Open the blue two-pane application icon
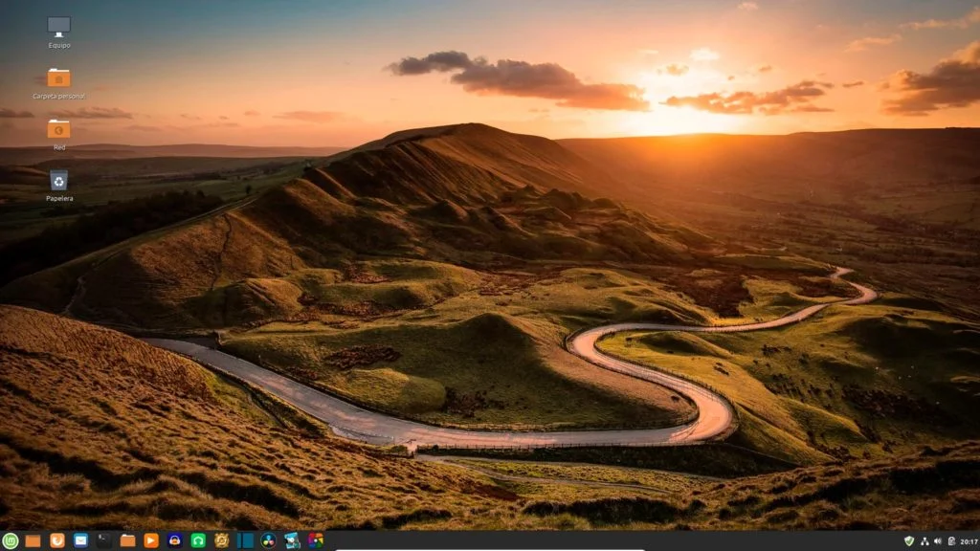This screenshot has width=980, height=551. [245, 541]
